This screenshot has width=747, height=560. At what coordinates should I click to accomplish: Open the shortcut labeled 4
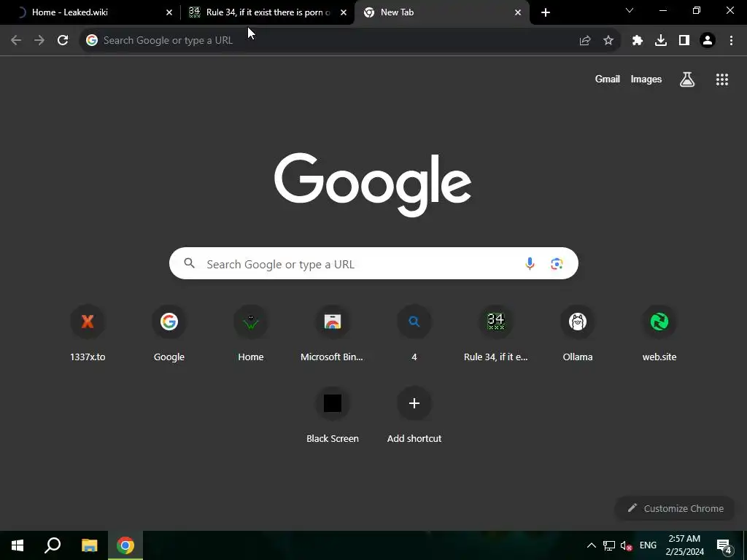pos(414,334)
